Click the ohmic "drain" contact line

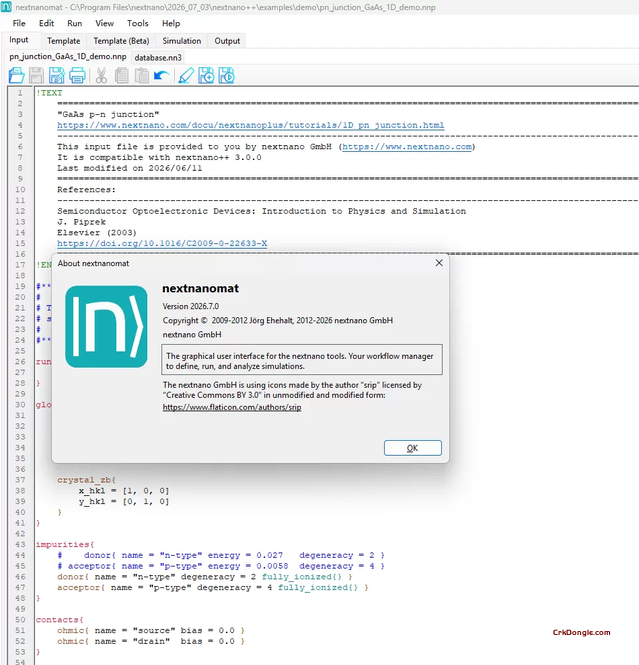(151, 641)
